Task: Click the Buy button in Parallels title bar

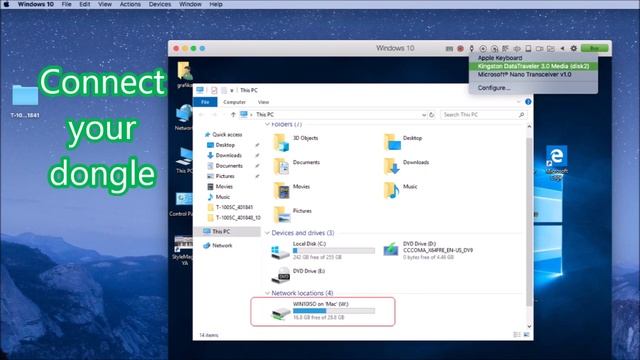Action: point(594,48)
